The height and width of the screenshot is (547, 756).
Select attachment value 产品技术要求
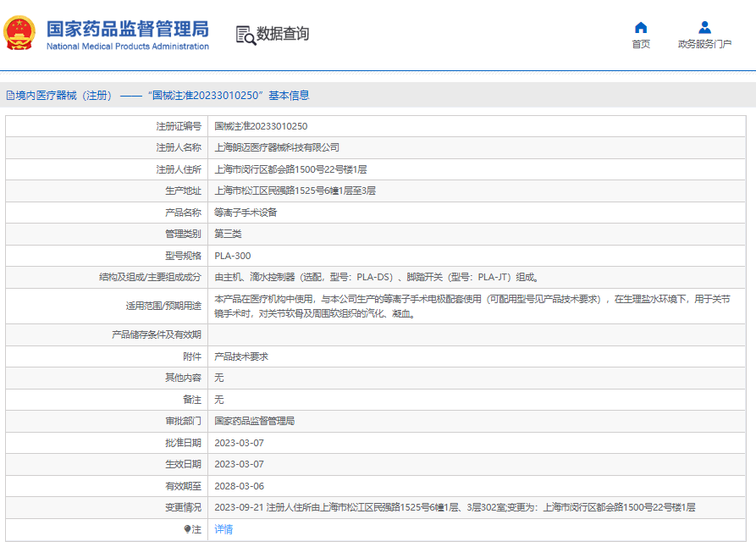click(x=241, y=356)
